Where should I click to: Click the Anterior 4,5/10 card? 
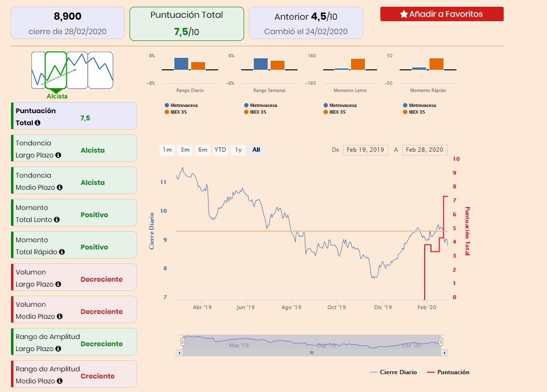coord(306,23)
